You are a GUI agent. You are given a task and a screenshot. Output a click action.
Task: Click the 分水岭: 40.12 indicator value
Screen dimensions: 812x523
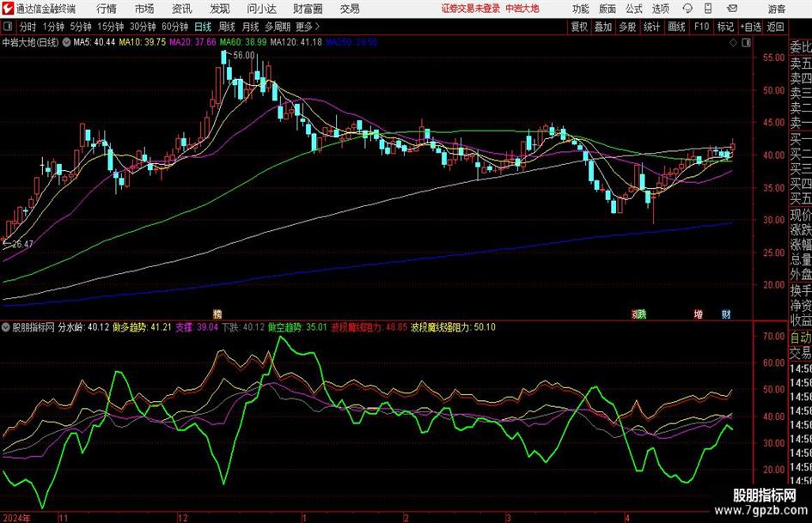click(x=83, y=327)
